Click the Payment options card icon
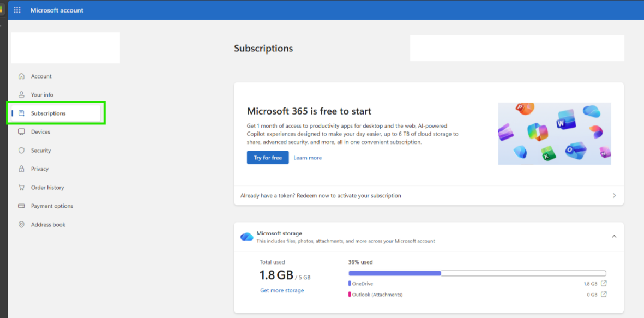 click(x=21, y=206)
